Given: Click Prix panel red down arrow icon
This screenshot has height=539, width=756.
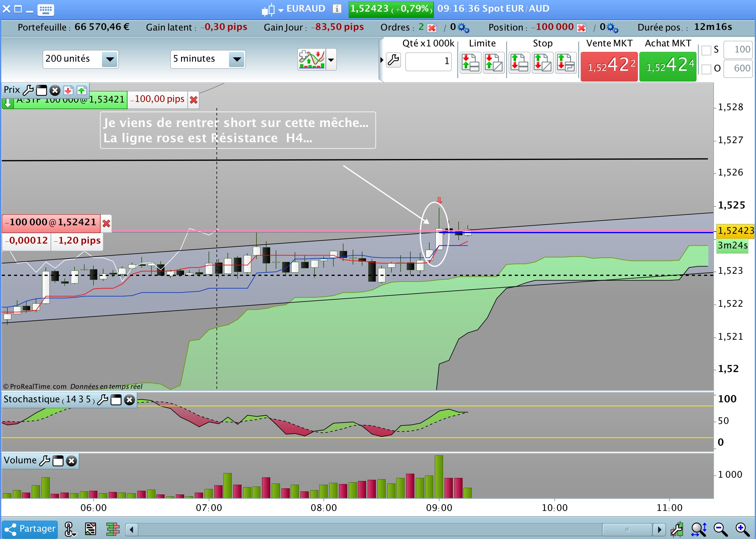Looking at the screenshot, I should tap(68, 90).
